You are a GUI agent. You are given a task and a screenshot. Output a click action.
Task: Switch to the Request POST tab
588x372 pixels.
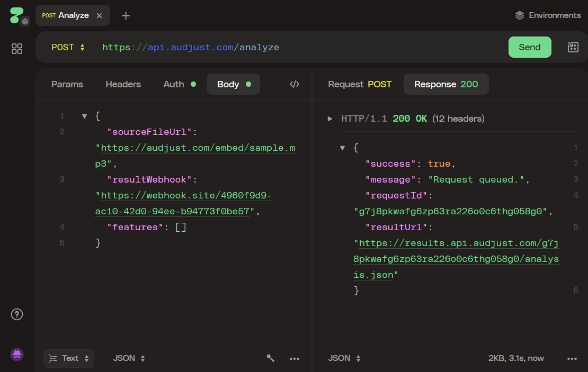click(x=360, y=84)
